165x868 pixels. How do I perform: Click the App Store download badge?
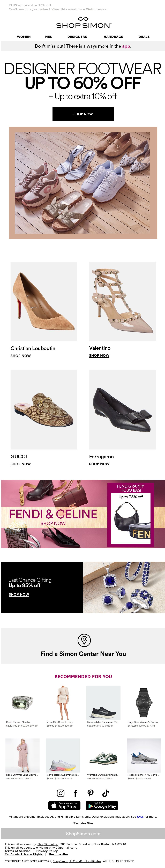pyautogui.click(x=64, y=805)
